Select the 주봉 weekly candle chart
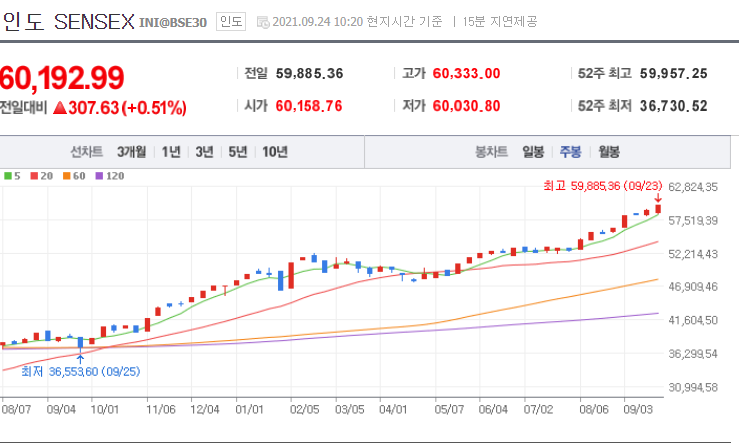This screenshot has height=443, width=739. click(x=570, y=152)
